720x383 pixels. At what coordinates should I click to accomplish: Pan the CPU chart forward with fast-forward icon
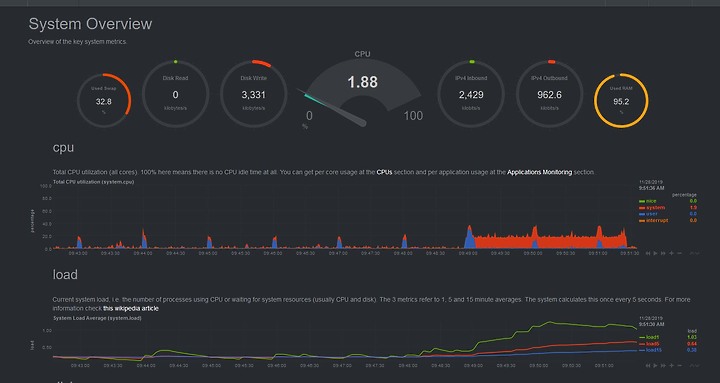663,253
